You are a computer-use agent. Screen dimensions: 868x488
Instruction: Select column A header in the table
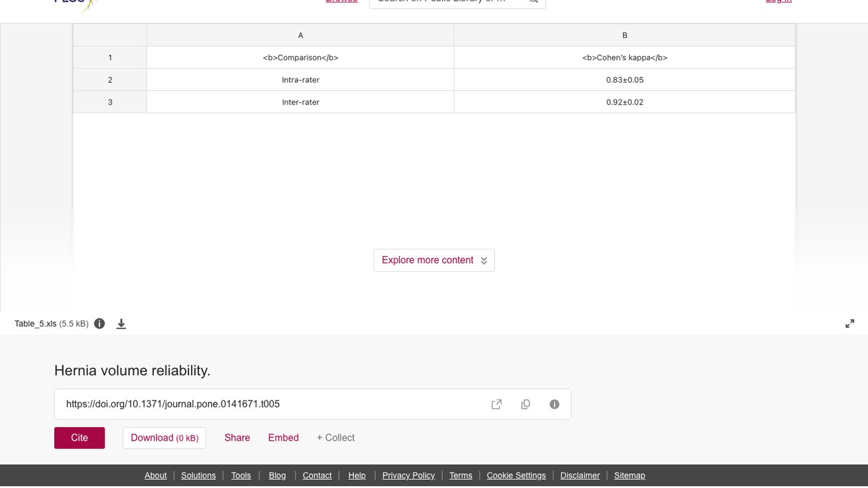tap(300, 35)
